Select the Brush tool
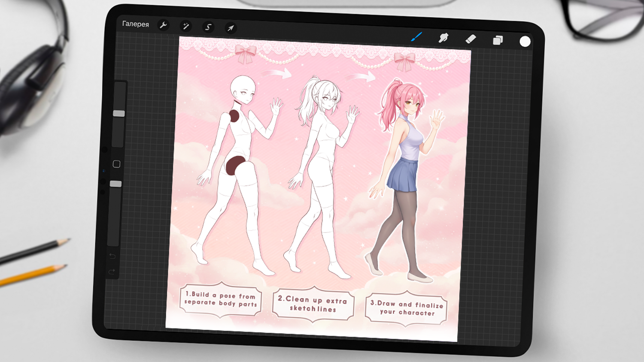The height and width of the screenshot is (362, 644). click(416, 37)
